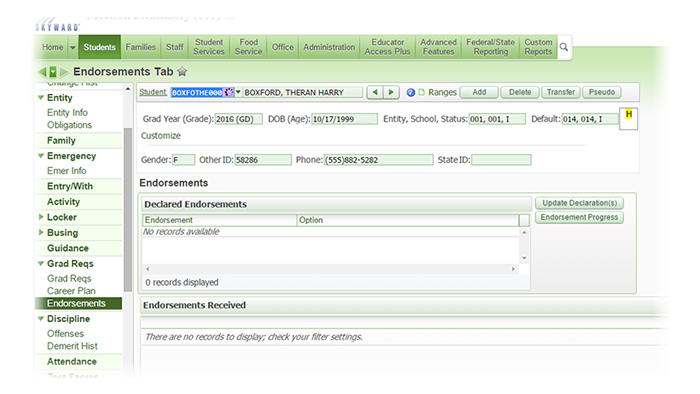Screen dimensions: 700x394
Task: Open Federal/State Reporting tab
Action: 491,47
